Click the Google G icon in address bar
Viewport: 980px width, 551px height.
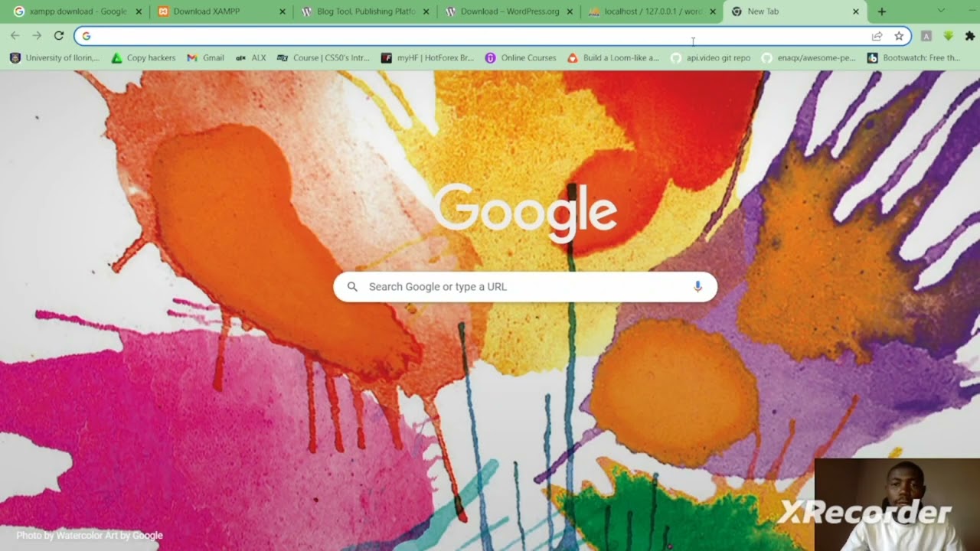(87, 36)
